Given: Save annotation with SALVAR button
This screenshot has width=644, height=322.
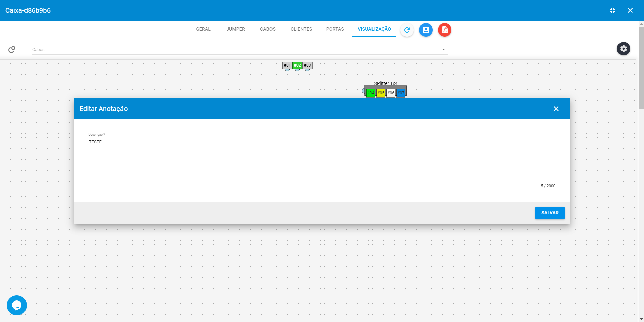Looking at the screenshot, I should pyautogui.click(x=550, y=213).
